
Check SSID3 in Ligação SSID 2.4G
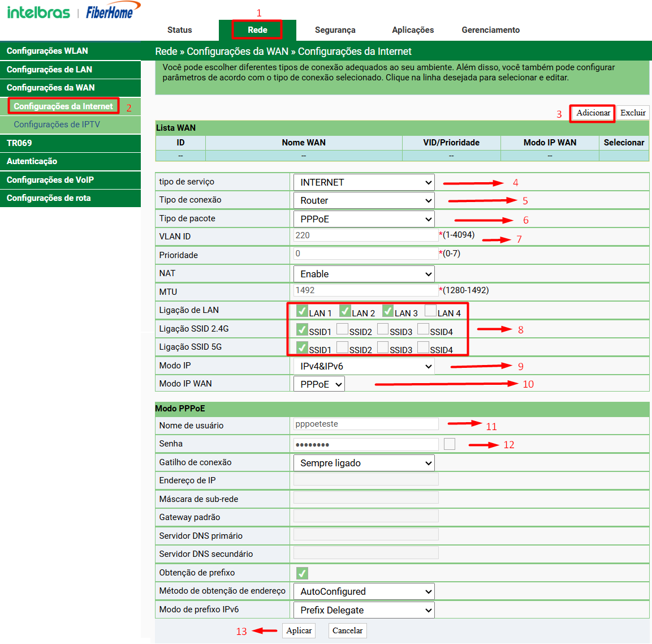[383, 329]
